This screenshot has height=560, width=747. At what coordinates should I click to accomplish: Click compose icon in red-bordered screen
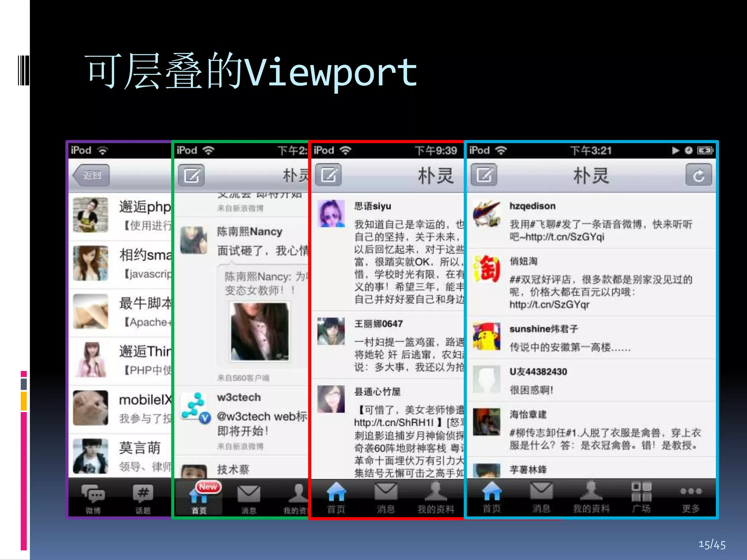pyautogui.click(x=329, y=175)
